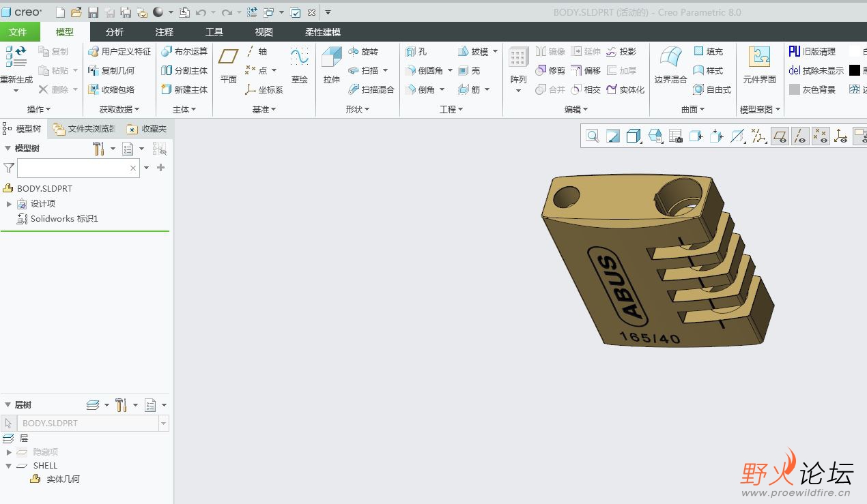This screenshot has width=867, height=504.
Task: Start a Sketch (草绘)
Action: tap(299, 66)
